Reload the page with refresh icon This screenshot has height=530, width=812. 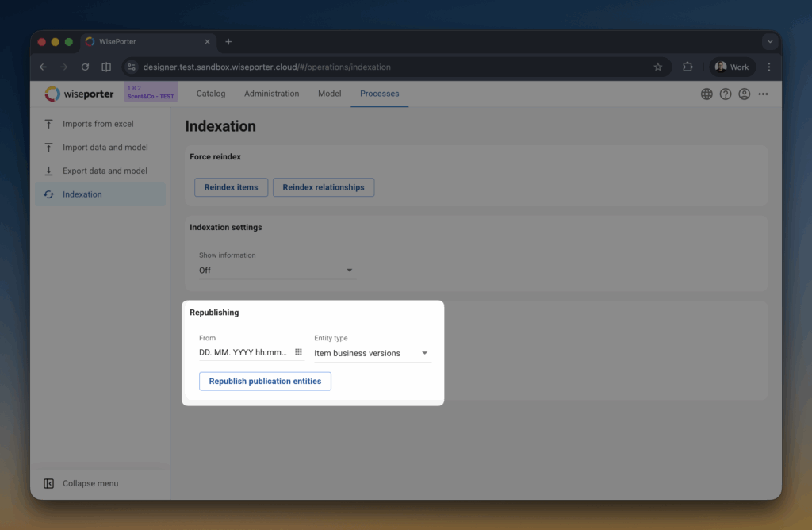[x=85, y=67]
